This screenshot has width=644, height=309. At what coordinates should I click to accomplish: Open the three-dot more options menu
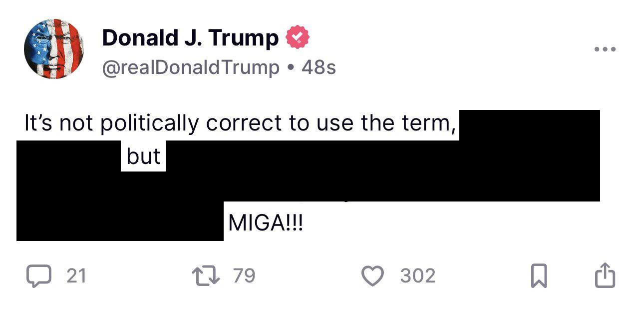click(x=605, y=49)
